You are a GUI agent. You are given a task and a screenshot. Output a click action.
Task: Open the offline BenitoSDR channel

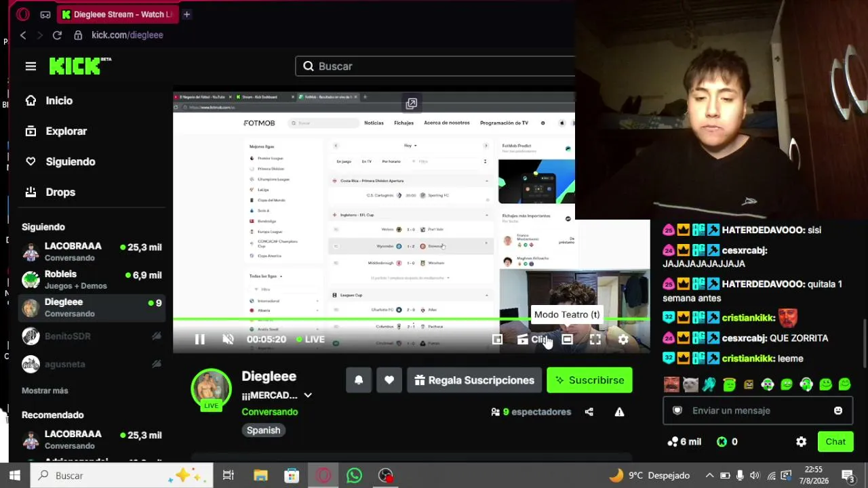(92, 336)
